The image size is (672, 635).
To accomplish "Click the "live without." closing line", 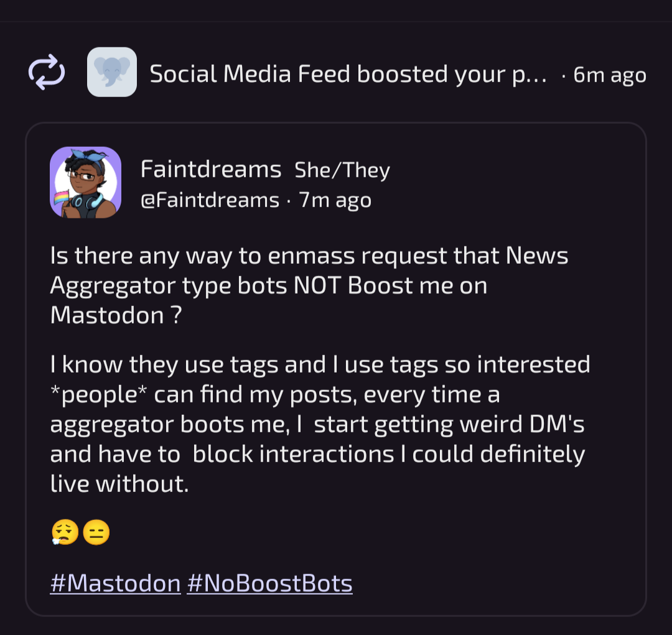I will (x=119, y=484).
